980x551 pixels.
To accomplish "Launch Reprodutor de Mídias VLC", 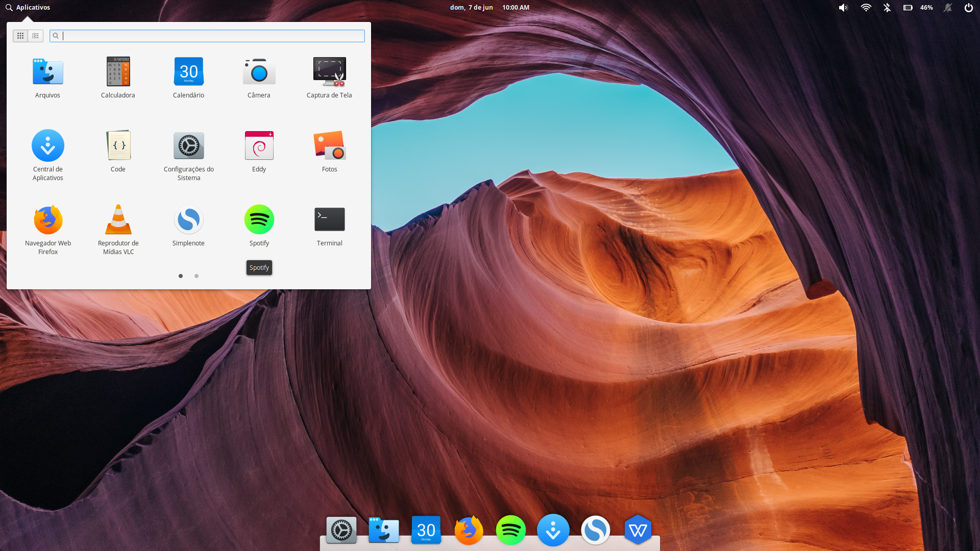I will click(x=118, y=220).
